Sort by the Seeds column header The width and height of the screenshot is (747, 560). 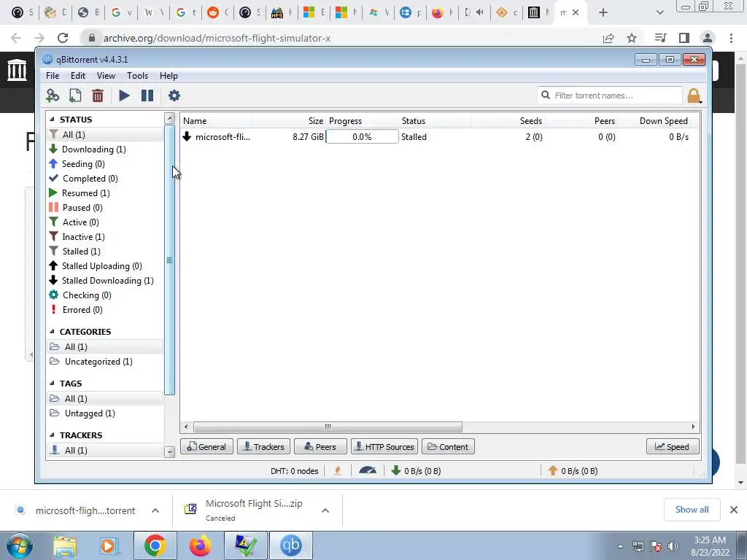pos(531,121)
